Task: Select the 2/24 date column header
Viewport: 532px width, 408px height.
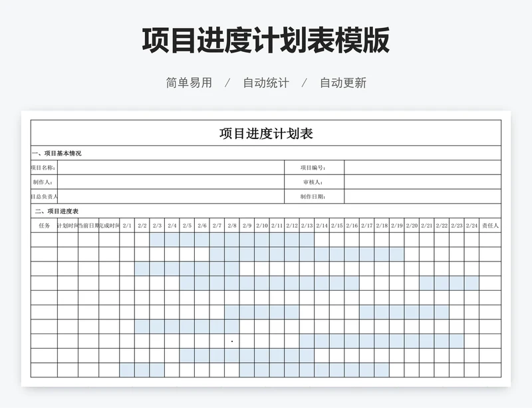Action: (x=471, y=226)
